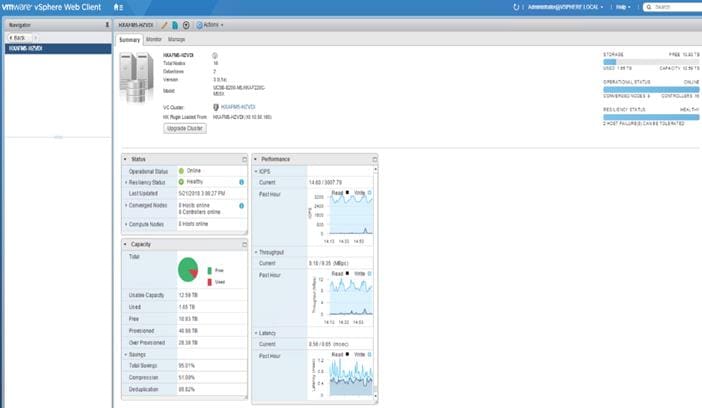The width and height of the screenshot is (702, 408).
Task: Collapse the IOPS section
Action: tap(256, 172)
